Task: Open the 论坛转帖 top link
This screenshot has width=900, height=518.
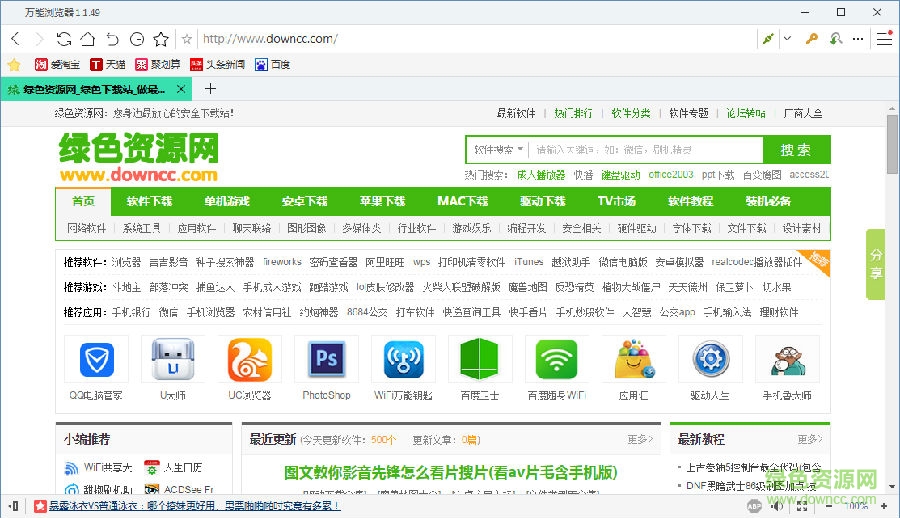Action: point(746,113)
